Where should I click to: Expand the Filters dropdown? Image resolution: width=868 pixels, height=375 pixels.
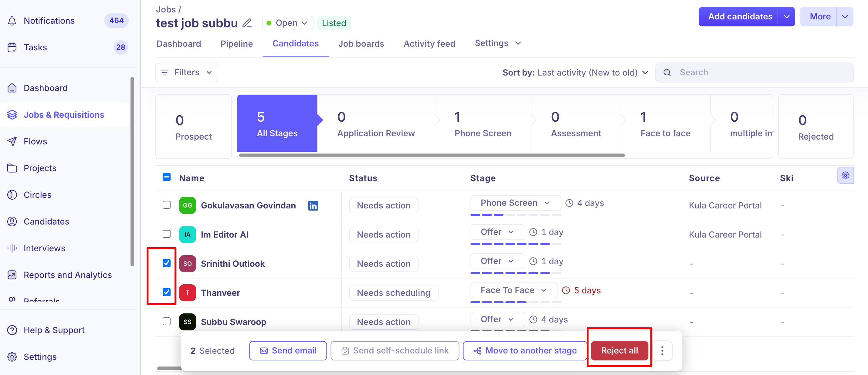coord(187,73)
